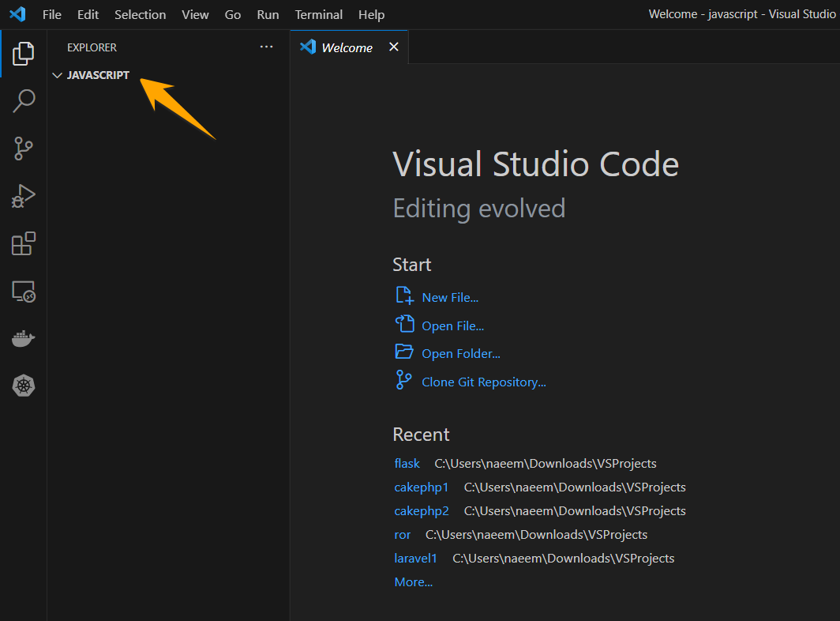Open recent project flask

click(x=407, y=463)
